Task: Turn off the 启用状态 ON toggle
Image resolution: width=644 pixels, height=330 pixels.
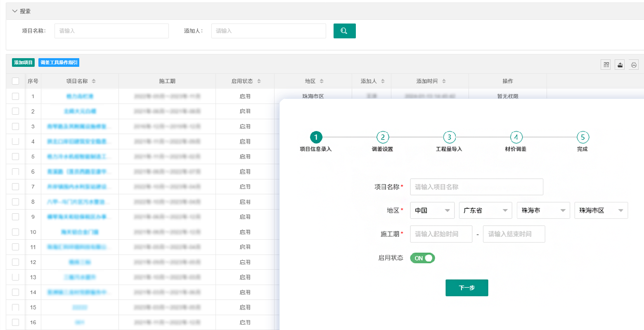Action: click(x=422, y=258)
